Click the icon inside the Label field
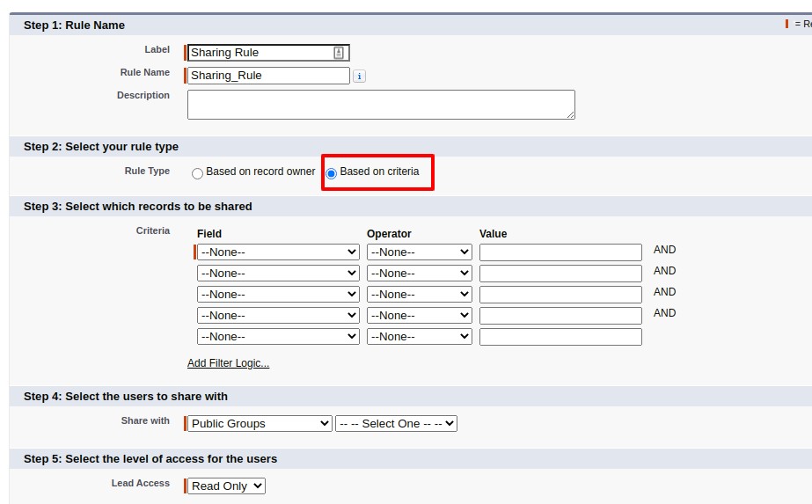812x504 pixels. click(339, 53)
